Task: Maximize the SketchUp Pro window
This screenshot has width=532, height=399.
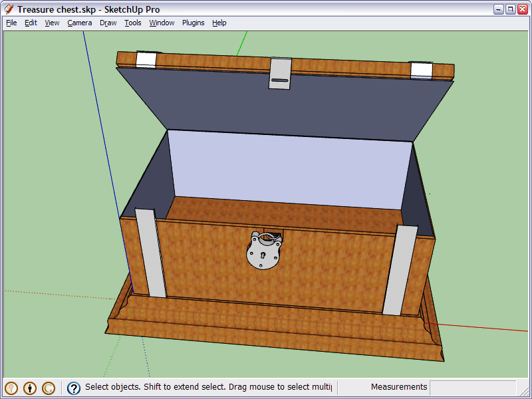Action: pos(511,9)
